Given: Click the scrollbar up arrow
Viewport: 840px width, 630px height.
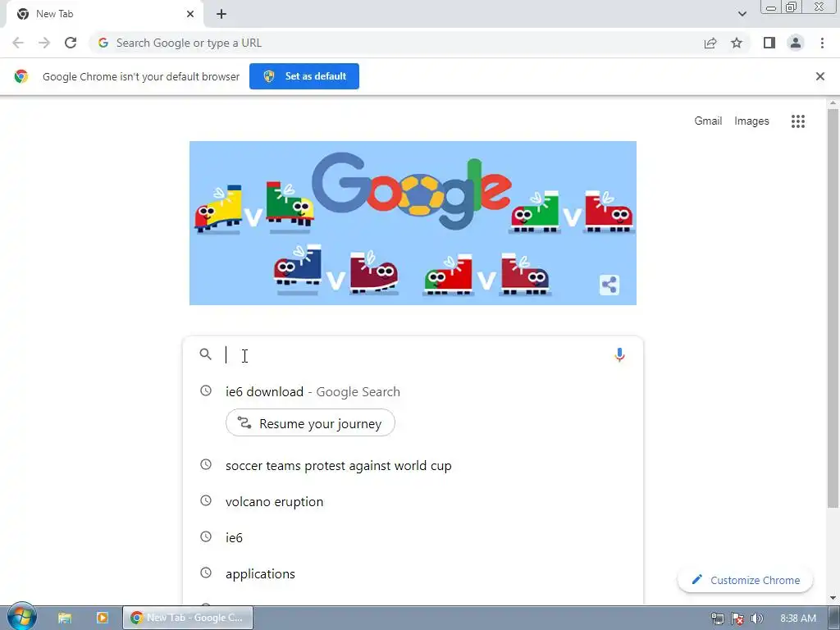Looking at the screenshot, I should coord(833,103).
